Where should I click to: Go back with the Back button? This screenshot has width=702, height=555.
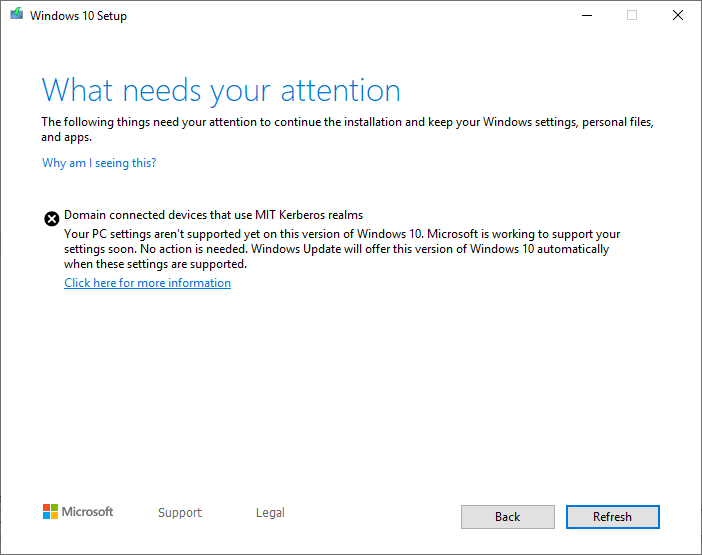[508, 517]
